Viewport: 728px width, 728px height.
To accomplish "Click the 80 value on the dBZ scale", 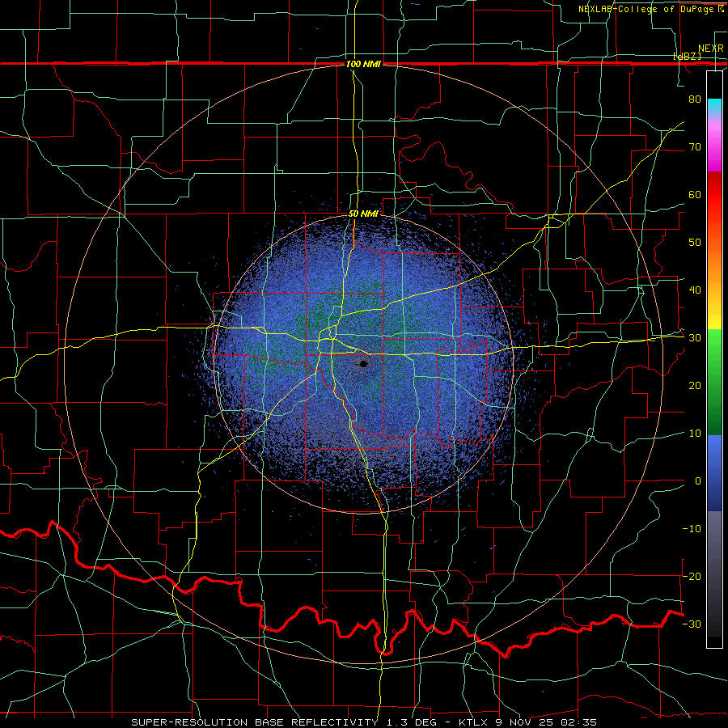I will point(695,99).
